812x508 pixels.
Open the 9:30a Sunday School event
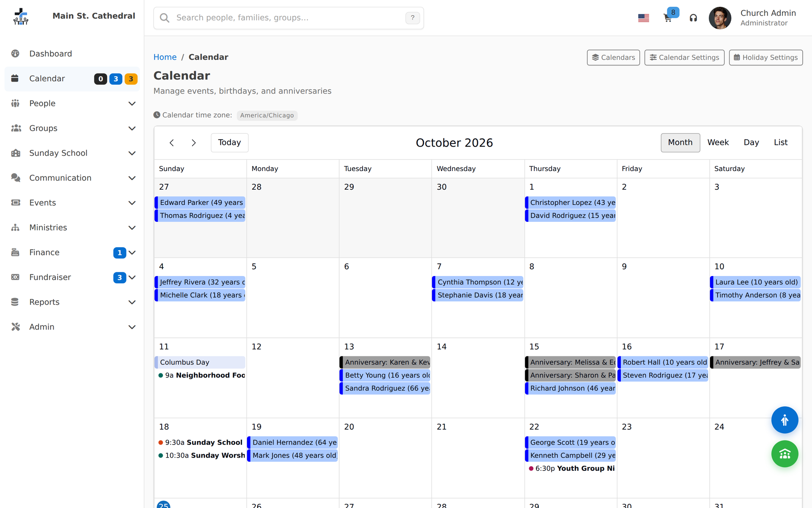click(x=200, y=442)
